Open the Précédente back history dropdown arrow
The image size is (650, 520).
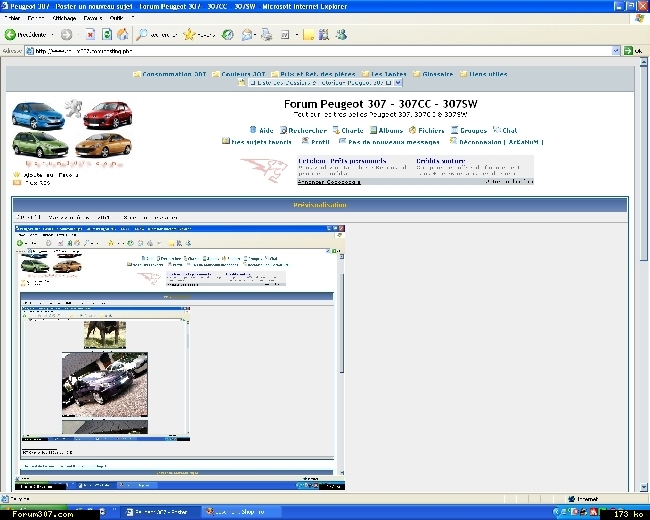tap(53, 35)
